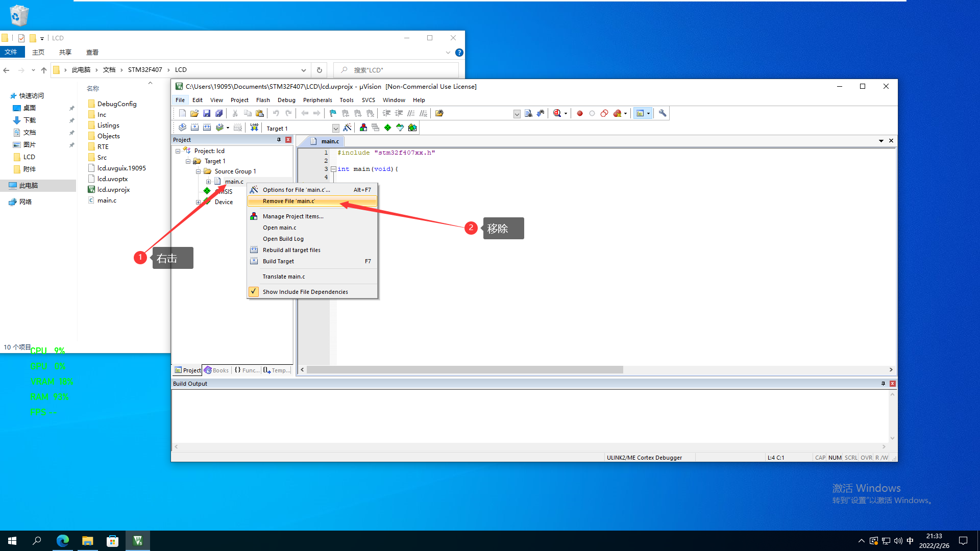This screenshot has height=551, width=980.
Task: Collapse the Source Group 1 tree node
Action: pyautogui.click(x=198, y=171)
